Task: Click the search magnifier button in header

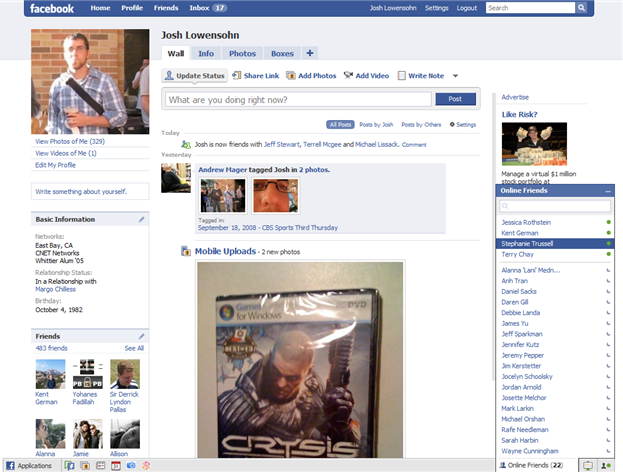Action: pyautogui.click(x=581, y=8)
